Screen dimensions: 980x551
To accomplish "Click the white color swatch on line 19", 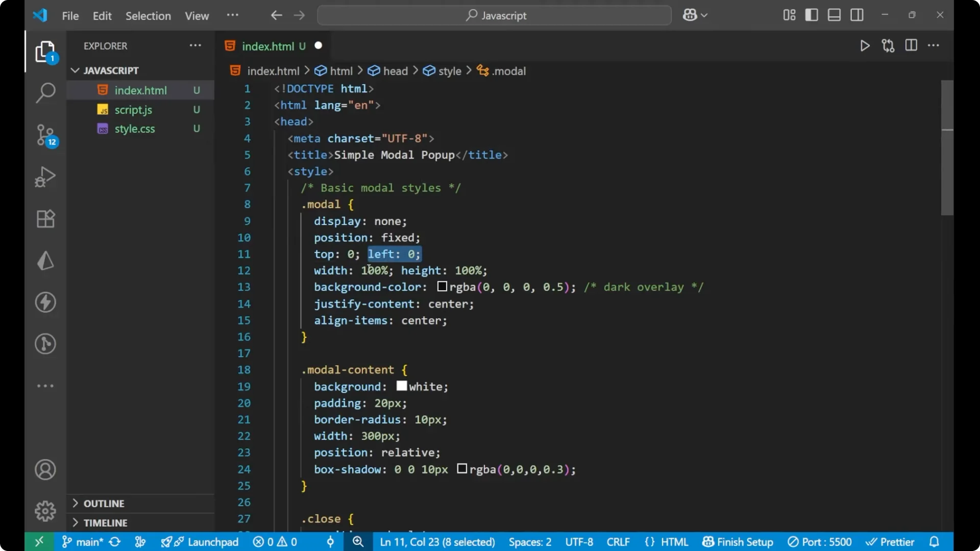I will point(402,386).
